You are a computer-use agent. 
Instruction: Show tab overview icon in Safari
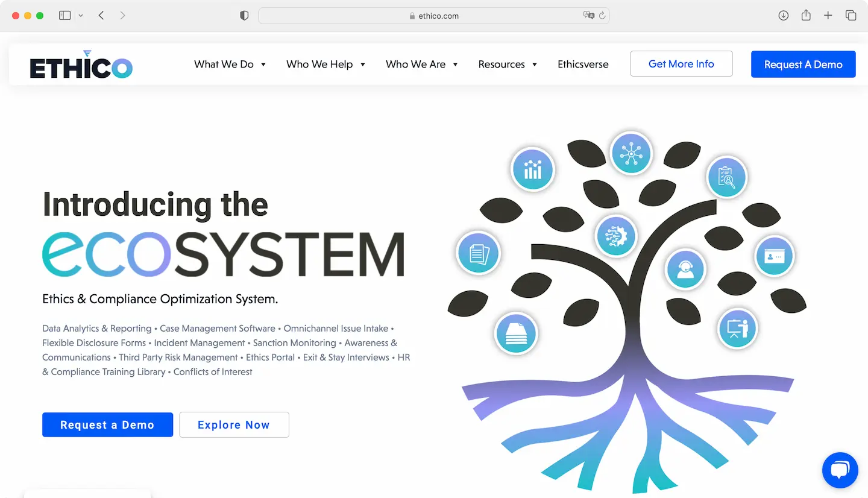click(851, 16)
